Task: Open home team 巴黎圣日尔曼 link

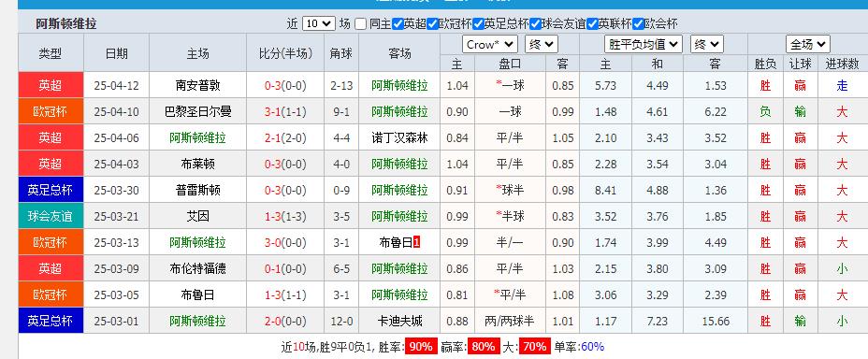Action: [197, 112]
